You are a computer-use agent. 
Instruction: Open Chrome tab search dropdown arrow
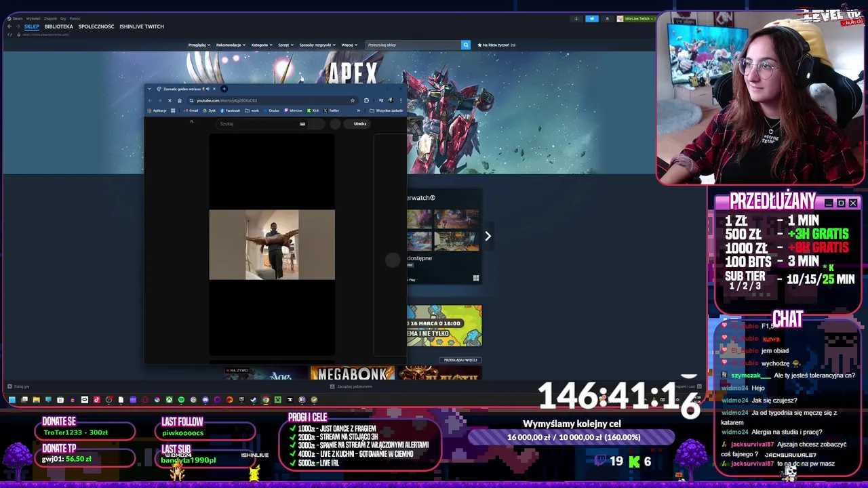click(x=149, y=89)
